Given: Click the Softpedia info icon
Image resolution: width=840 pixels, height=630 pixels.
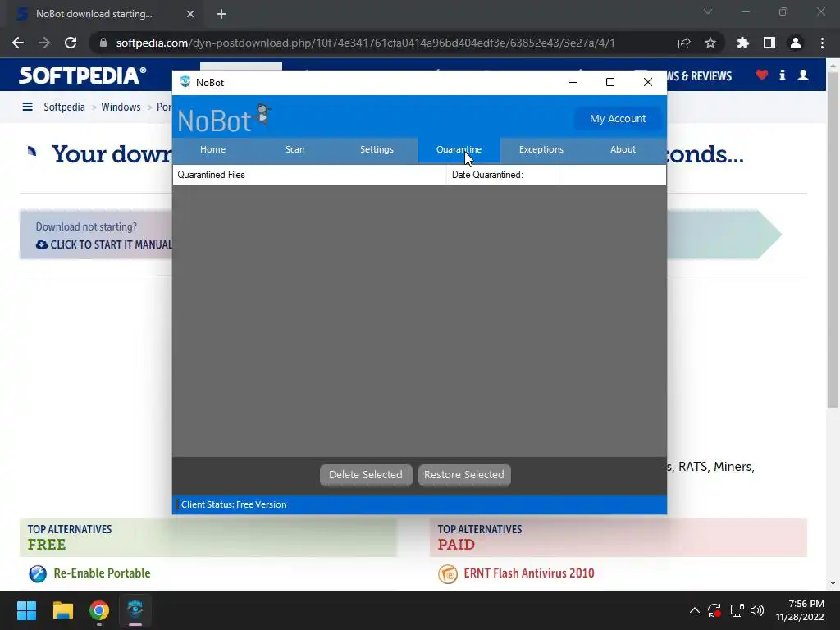Looking at the screenshot, I should [783, 75].
